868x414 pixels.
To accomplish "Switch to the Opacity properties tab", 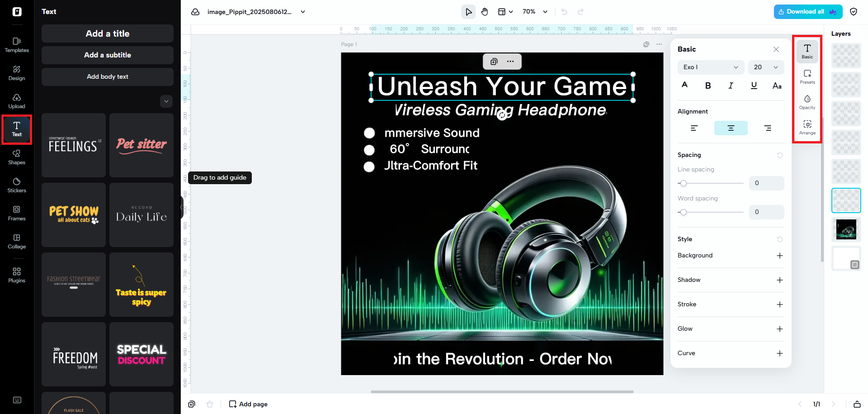I will coord(807,102).
